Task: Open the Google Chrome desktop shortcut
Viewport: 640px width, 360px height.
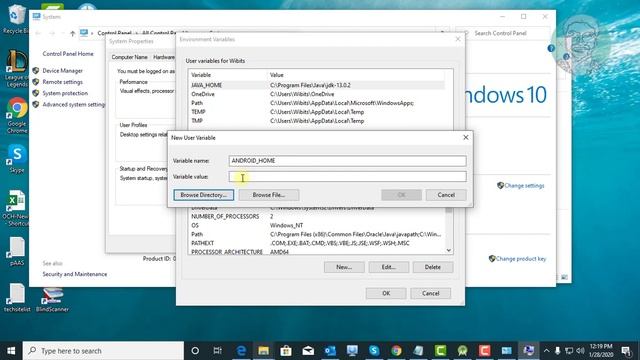Action: click(17, 115)
